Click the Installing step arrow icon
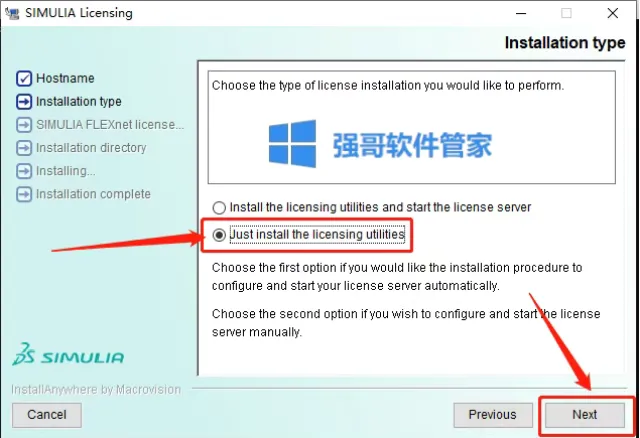Screen dimensions: 640x438 (24, 171)
